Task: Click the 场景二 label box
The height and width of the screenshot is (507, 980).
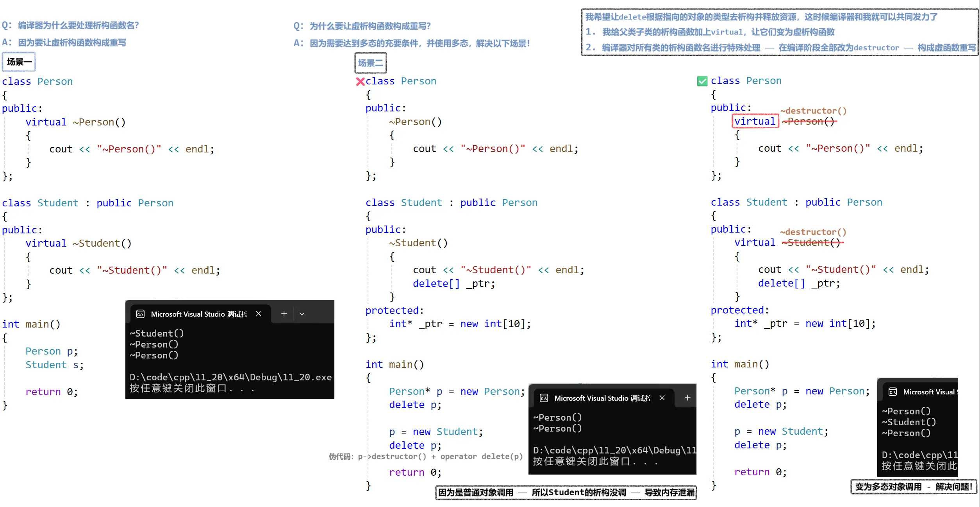Action: 370,63
